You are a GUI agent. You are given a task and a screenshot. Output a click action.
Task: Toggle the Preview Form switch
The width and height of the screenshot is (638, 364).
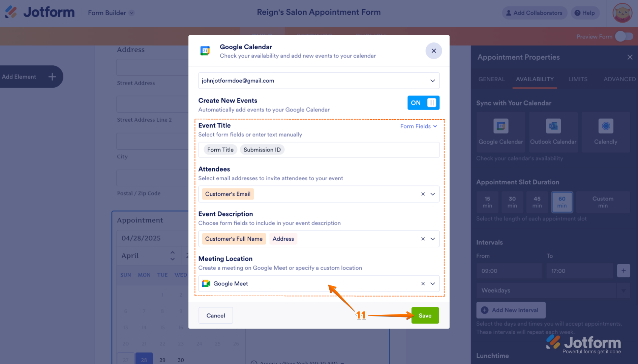point(624,36)
